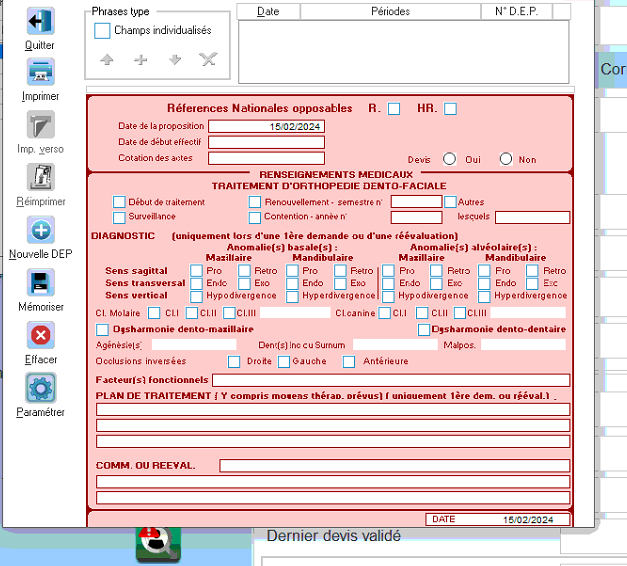
Task: Click Date de la proposition field
Action: 266,126
